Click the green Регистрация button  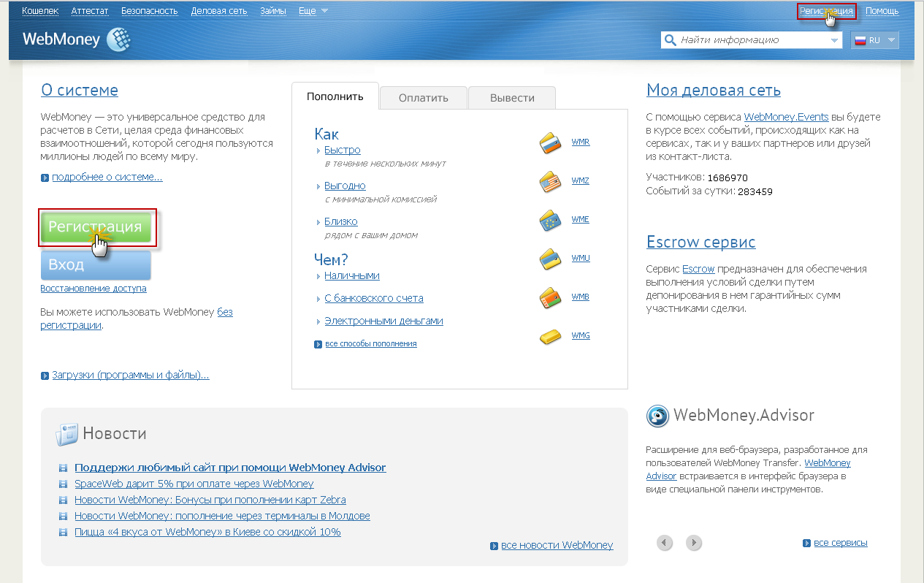tap(96, 227)
